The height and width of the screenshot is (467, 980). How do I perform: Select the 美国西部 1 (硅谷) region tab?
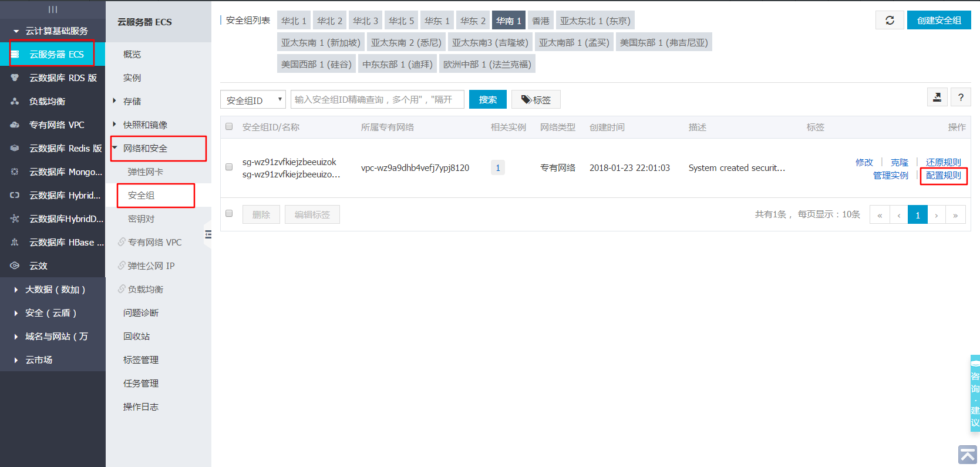pyautogui.click(x=316, y=64)
